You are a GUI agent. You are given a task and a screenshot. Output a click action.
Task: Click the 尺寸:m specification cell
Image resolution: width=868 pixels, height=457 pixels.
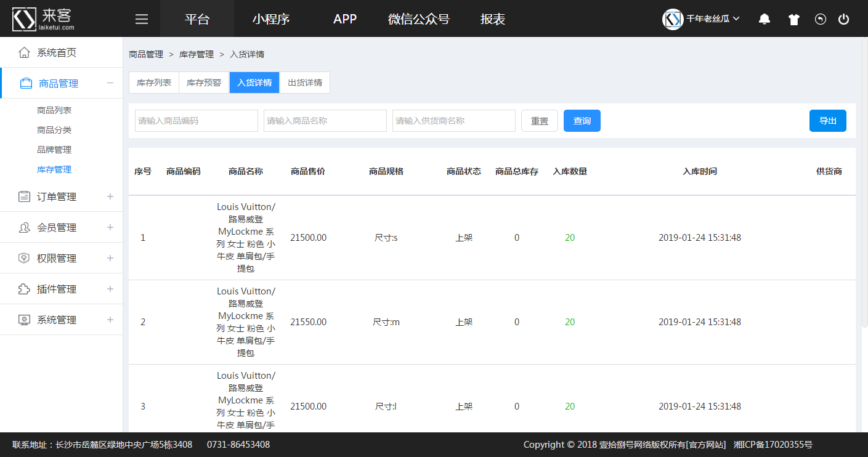(386, 322)
